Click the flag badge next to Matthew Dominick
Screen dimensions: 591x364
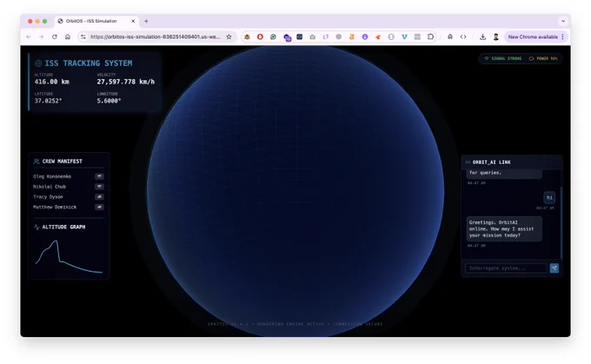[99, 207]
